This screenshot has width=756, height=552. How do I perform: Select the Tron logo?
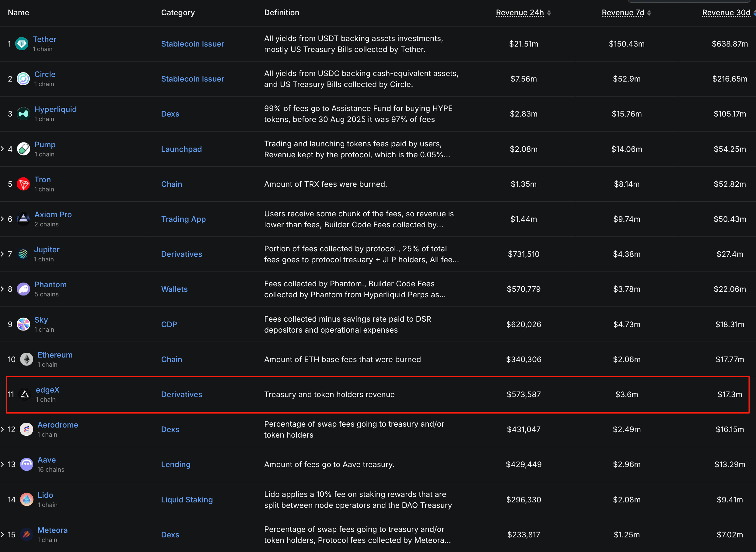click(23, 184)
